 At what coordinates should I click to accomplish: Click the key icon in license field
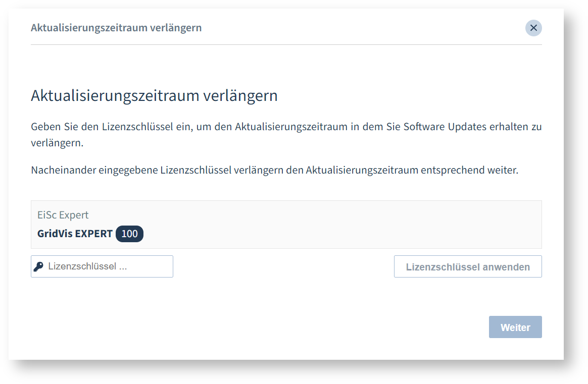coord(38,266)
